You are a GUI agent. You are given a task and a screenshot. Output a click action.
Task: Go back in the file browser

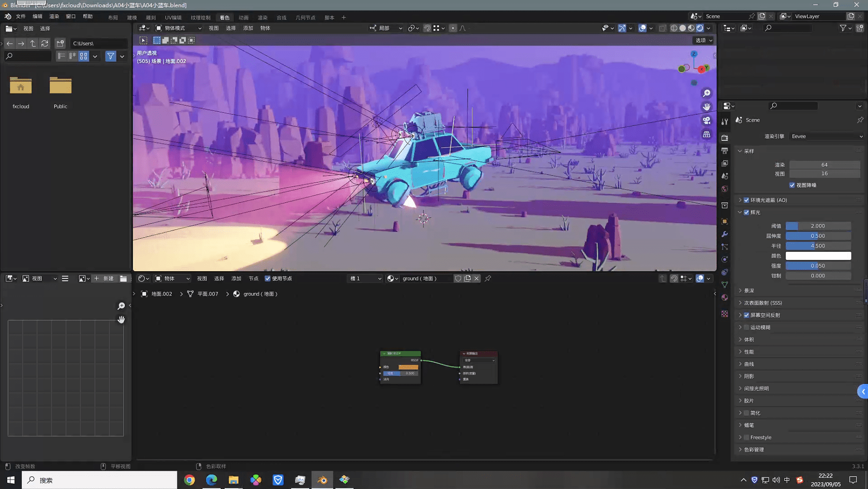click(10, 44)
